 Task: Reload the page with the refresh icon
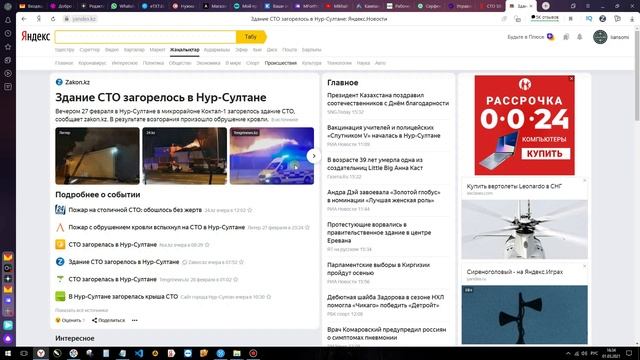tap(53, 19)
